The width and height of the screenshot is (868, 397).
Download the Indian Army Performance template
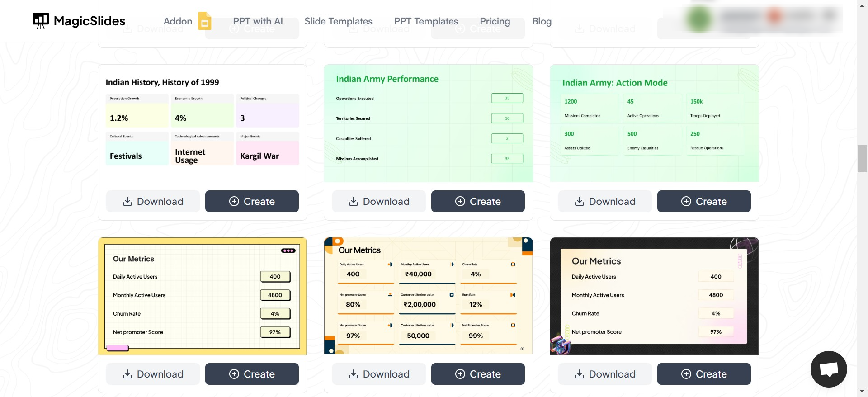379,201
